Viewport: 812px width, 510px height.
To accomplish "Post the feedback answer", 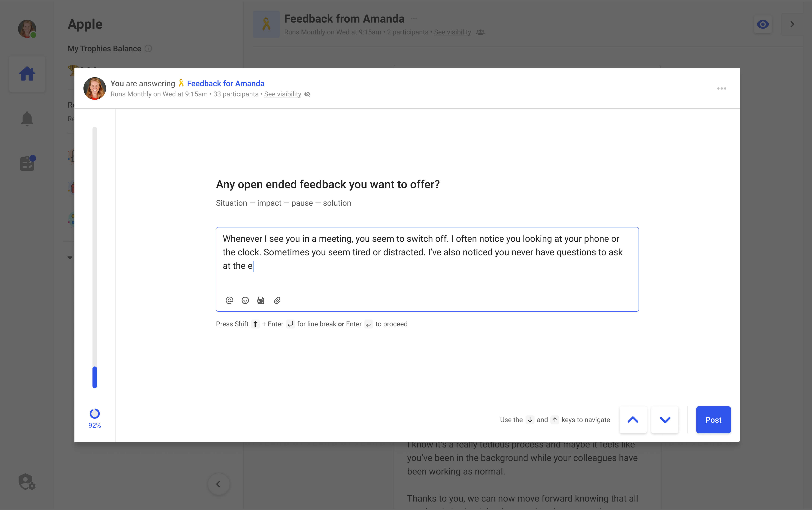I will coord(713,420).
